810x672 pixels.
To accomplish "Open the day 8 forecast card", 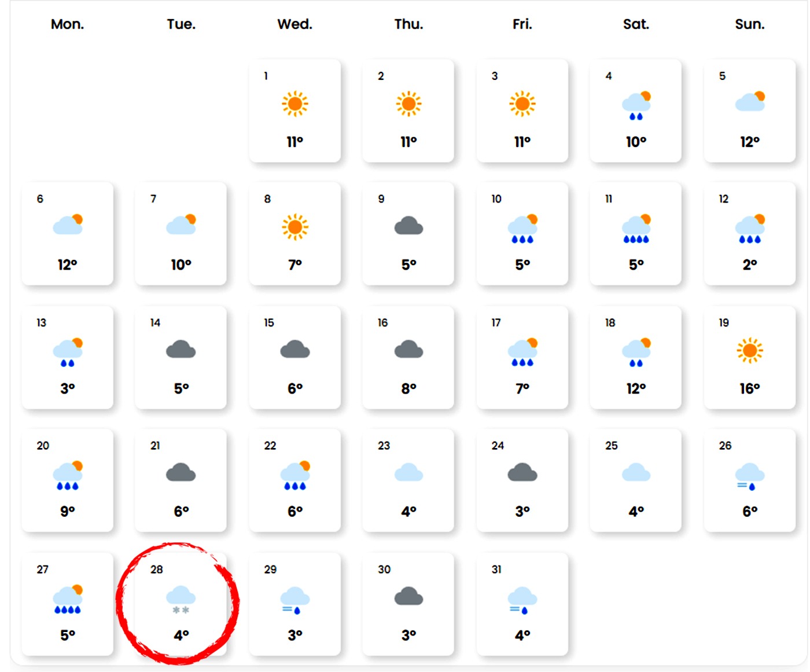I will tap(294, 234).
